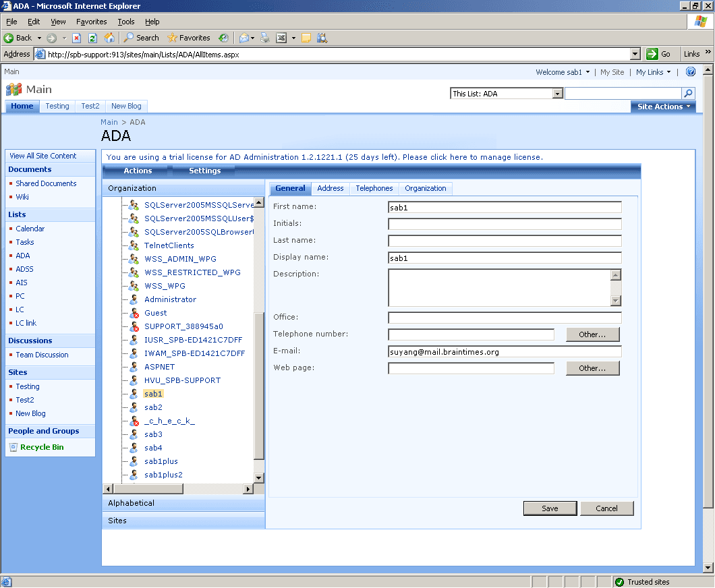Open the Mail icon dropdown arrow
715x588 pixels.
[x=253, y=38]
